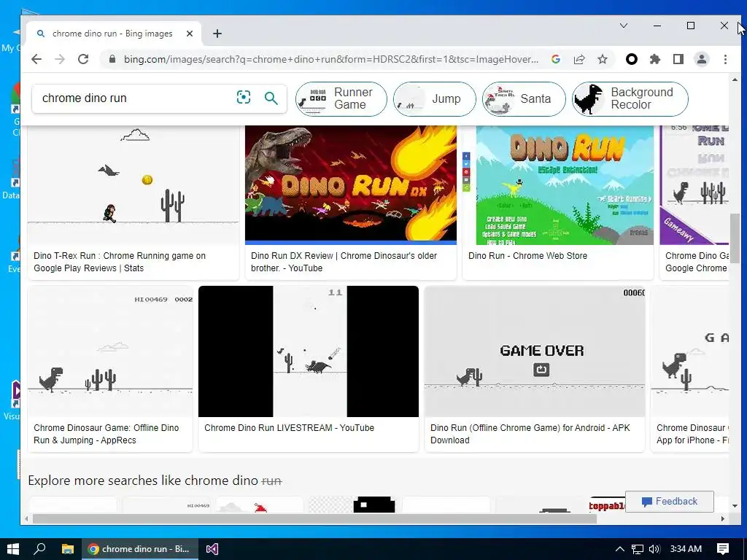Start a visual search with camera icon

tap(244, 98)
